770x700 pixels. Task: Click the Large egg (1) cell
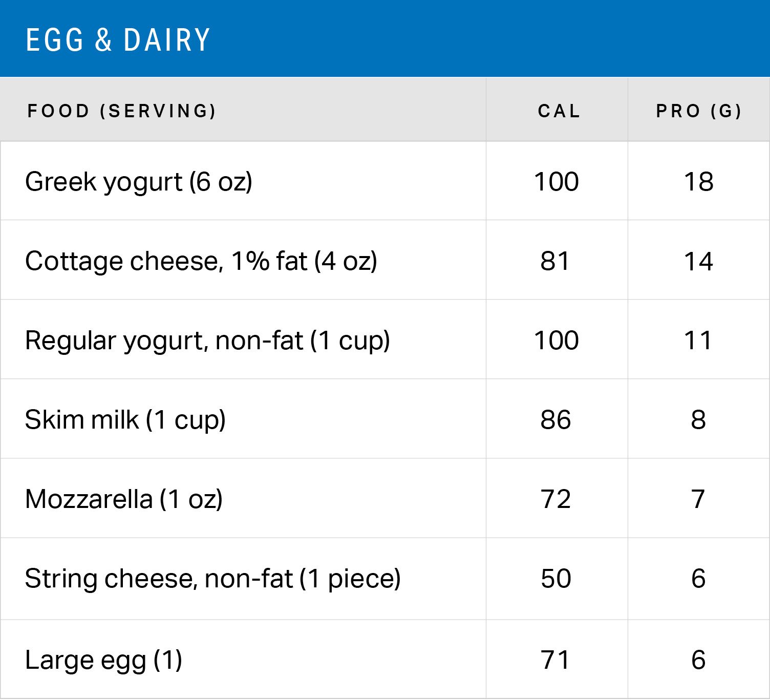[x=103, y=660]
